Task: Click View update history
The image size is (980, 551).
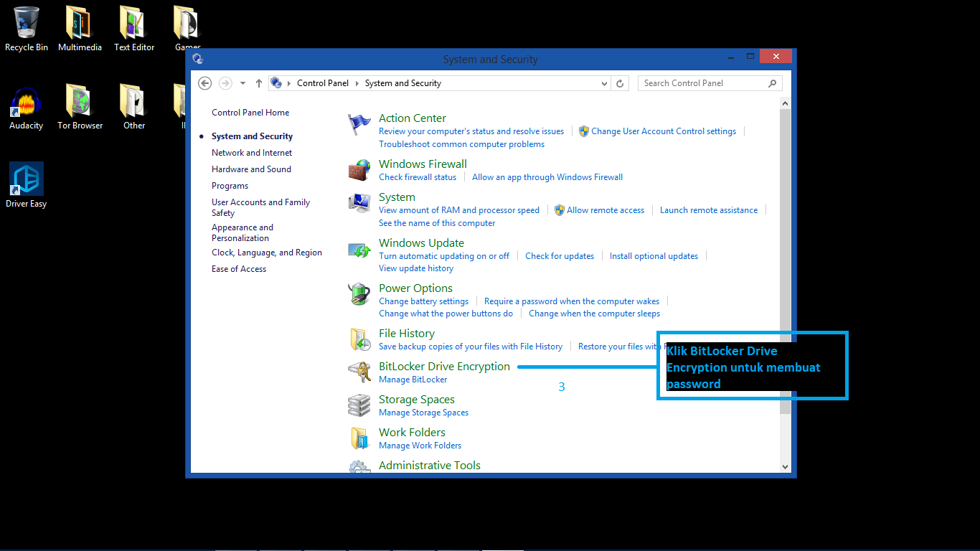Action: 416,268
